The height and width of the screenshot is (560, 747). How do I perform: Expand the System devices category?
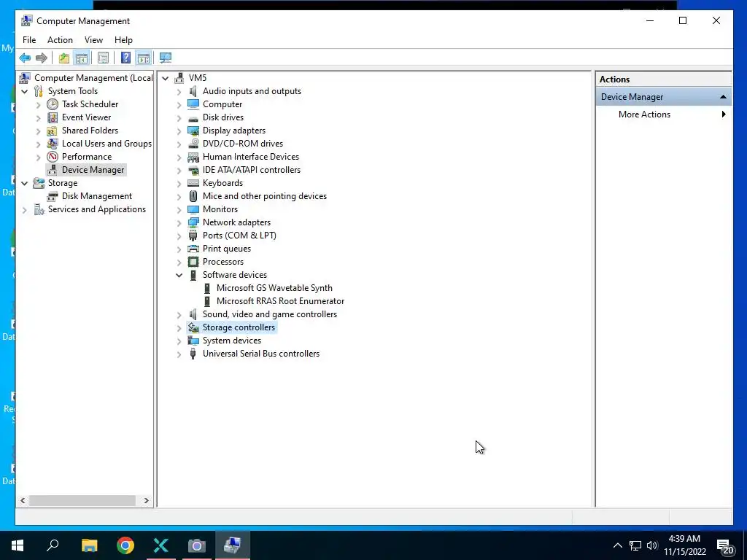coord(179,341)
